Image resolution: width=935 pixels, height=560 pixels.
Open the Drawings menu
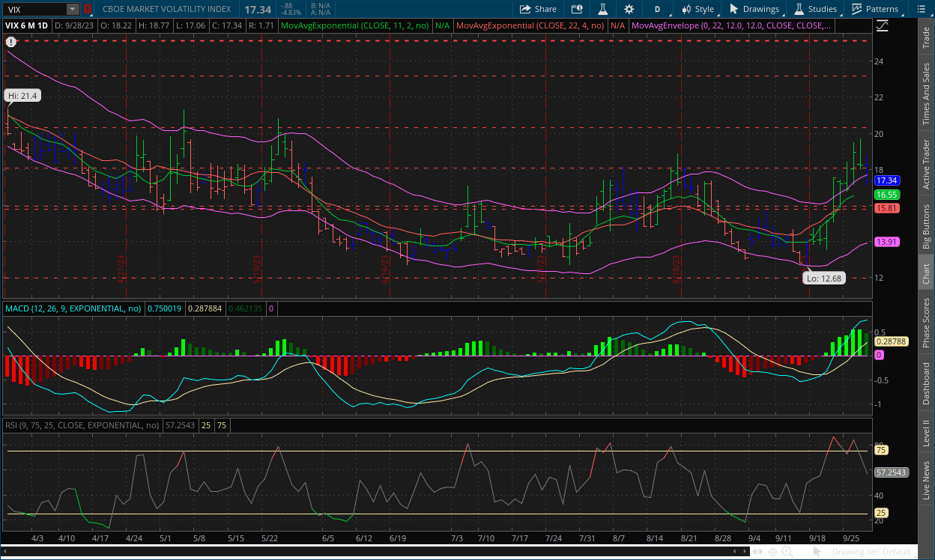click(x=754, y=9)
